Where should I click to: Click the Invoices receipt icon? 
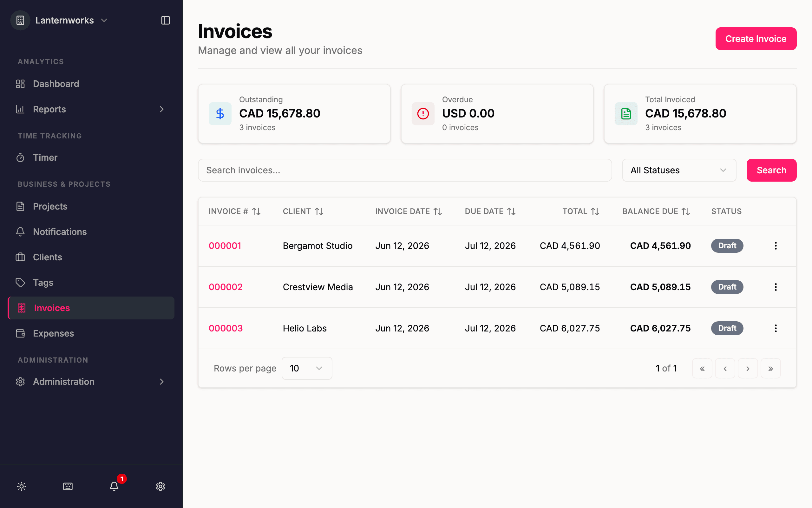click(22, 308)
